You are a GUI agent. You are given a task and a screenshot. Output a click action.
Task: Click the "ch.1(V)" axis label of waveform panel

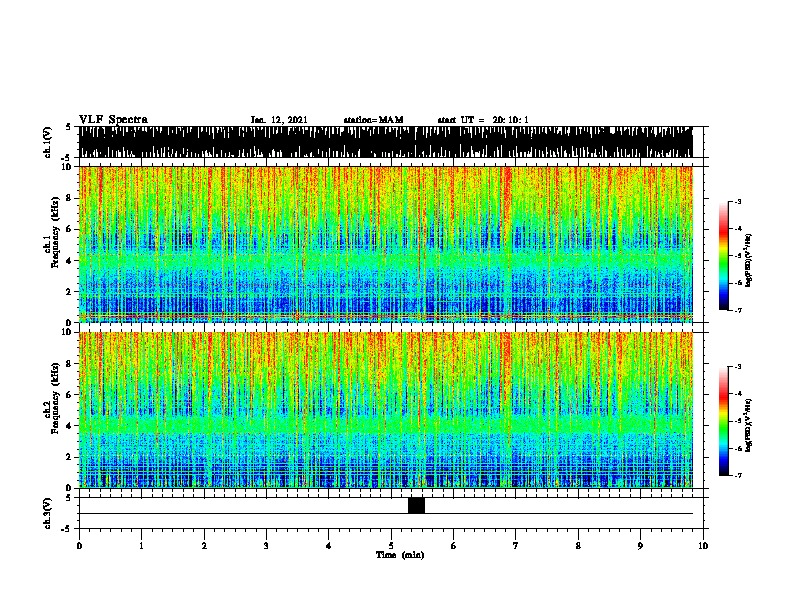click(47, 142)
